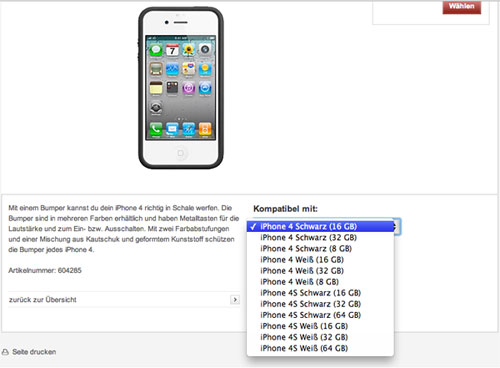Select iPhone 4S Schwarz (16 GB)
This screenshot has height=368, width=500.
pyautogui.click(x=320, y=293)
